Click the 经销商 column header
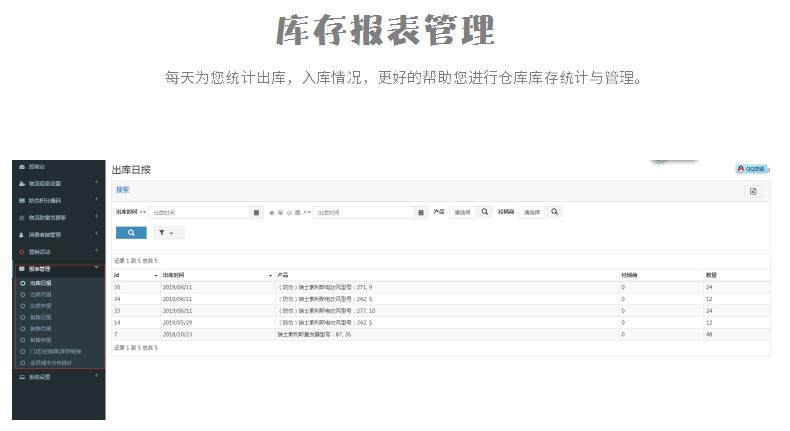The image size is (790, 431). click(x=629, y=275)
